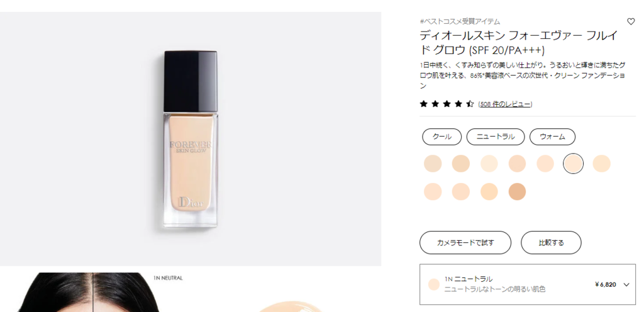Click the #ベストコスメ受賞アイテム tag
The height and width of the screenshot is (312, 644).
460,21
